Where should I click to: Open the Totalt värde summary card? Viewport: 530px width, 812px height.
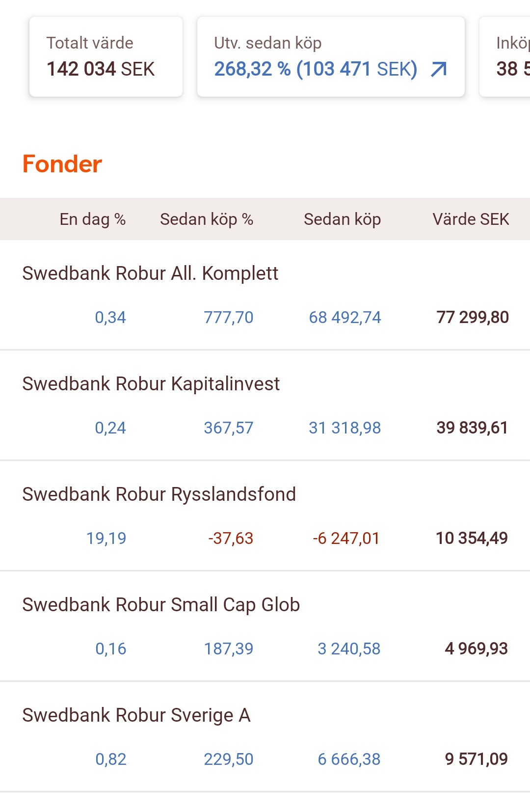pos(106,56)
